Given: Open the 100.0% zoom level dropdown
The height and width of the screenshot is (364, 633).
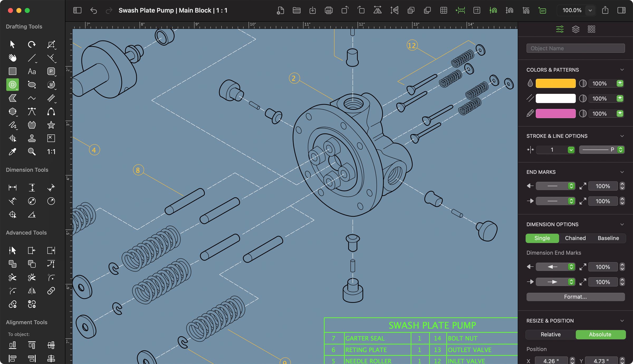Looking at the screenshot, I should coord(590,11).
